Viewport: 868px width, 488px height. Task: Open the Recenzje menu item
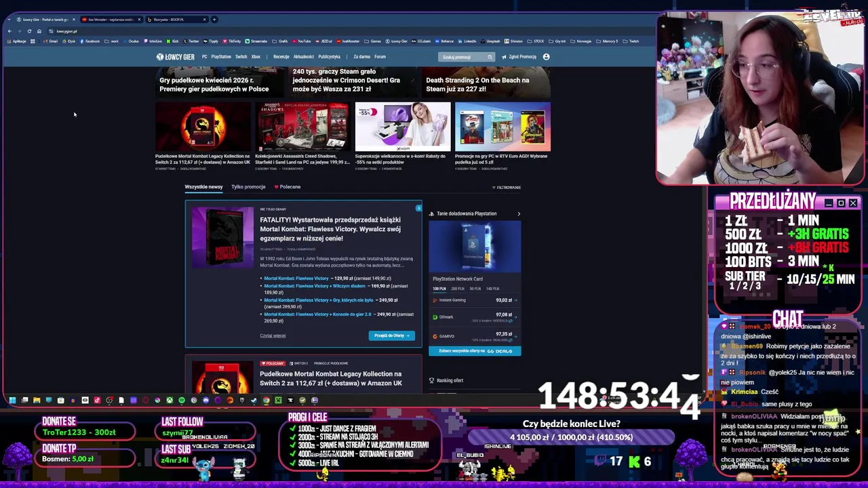click(x=281, y=57)
